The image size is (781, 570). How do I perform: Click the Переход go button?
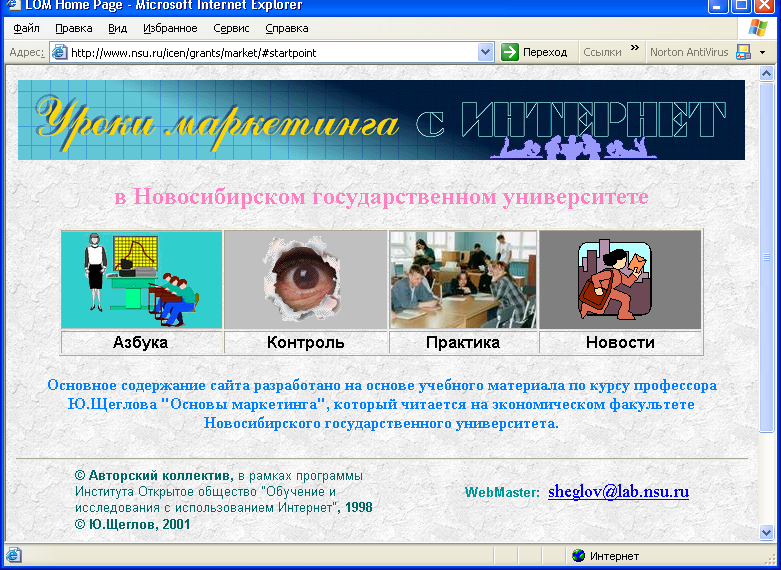point(535,52)
